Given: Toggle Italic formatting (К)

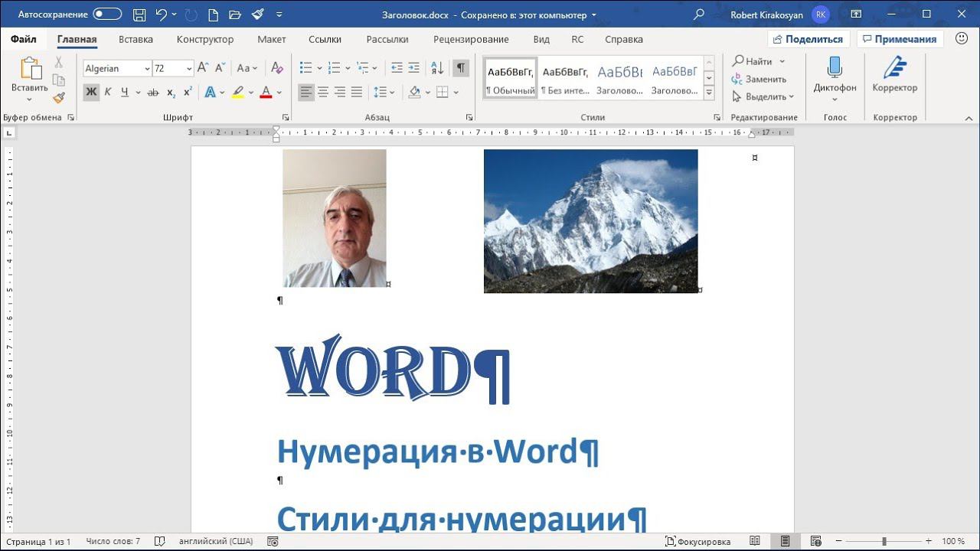Looking at the screenshot, I should click(108, 93).
